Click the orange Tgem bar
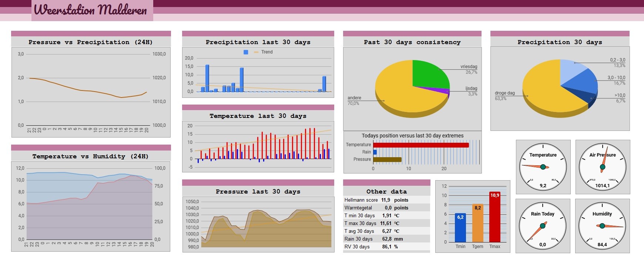644x261 pixels. pyautogui.click(x=478, y=223)
